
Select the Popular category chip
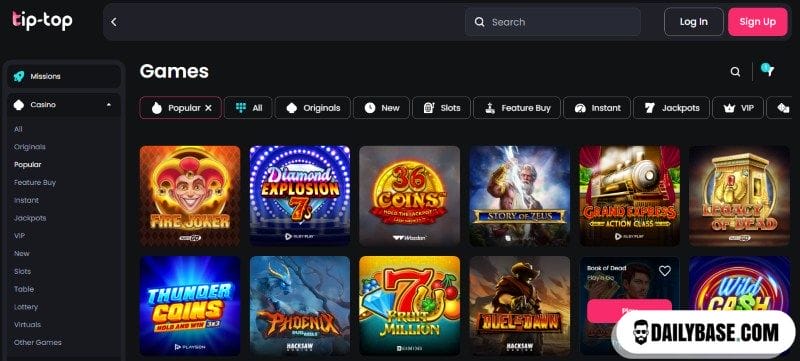(181, 108)
